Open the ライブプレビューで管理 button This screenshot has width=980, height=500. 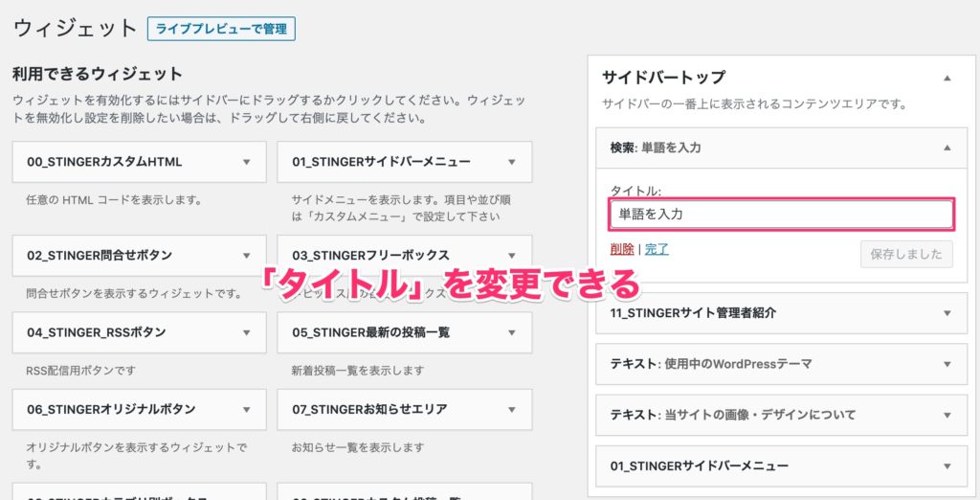pos(221,29)
